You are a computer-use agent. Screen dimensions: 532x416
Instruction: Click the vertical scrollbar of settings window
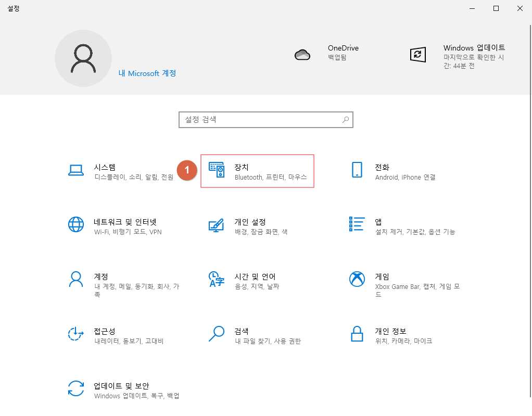click(530, 210)
